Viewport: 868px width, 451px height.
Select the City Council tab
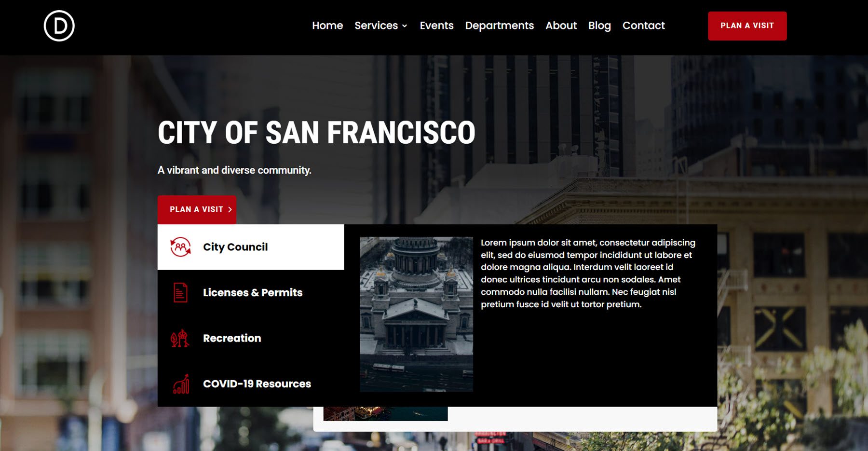[x=251, y=247]
